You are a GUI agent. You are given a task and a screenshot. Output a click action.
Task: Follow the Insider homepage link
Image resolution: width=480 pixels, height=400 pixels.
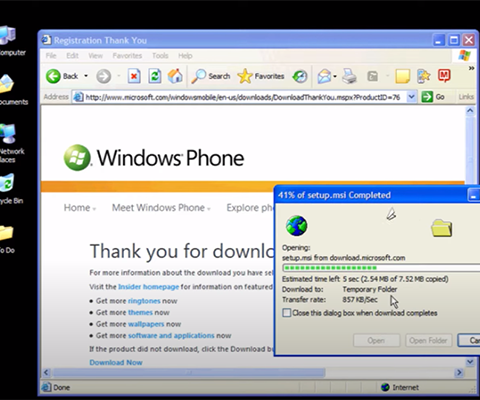[148, 287]
